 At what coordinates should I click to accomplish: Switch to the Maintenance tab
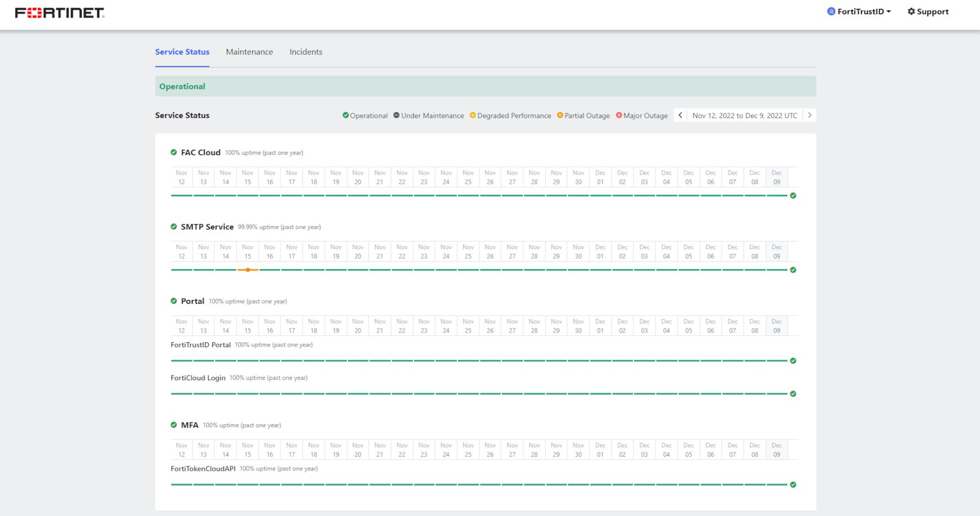click(x=249, y=52)
